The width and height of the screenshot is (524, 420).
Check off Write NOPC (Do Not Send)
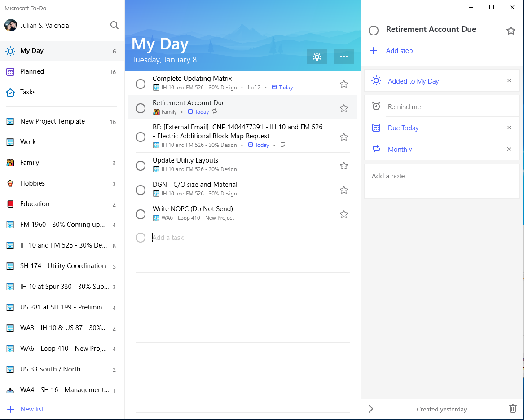pyautogui.click(x=141, y=214)
